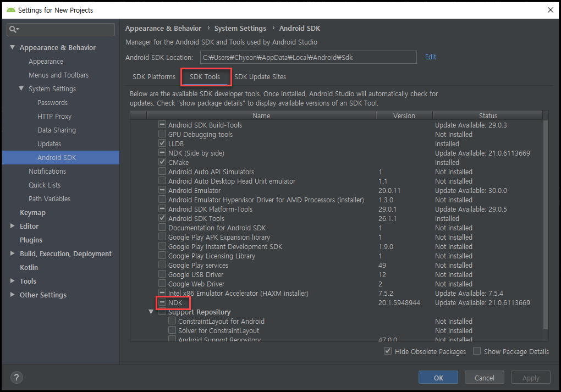Click Edit link for SDK location

431,57
